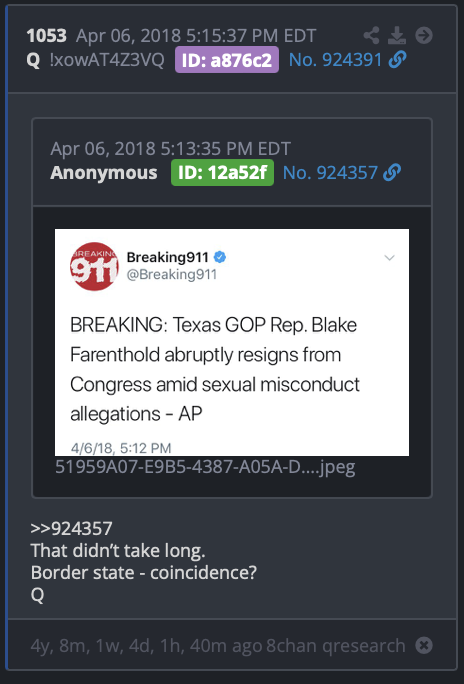The image size is (464, 684).
Task: Click the post number 1053
Action: [46, 36]
